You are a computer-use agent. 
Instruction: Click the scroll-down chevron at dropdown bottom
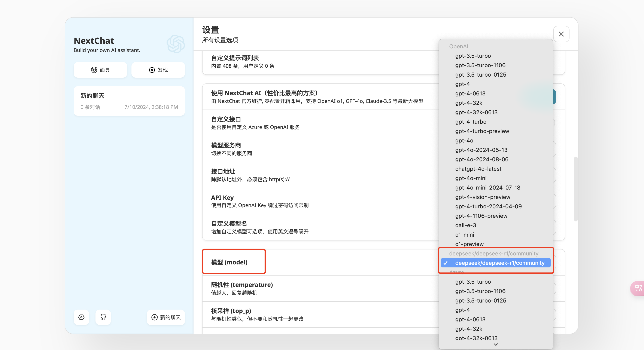point(496,344)
